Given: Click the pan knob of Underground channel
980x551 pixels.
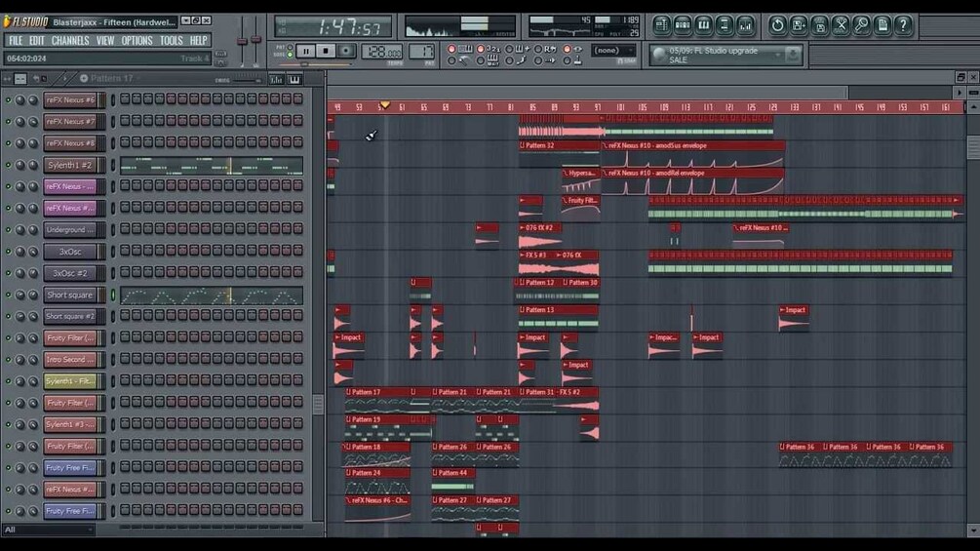Looking at the screenshot, I should (20, 230).
